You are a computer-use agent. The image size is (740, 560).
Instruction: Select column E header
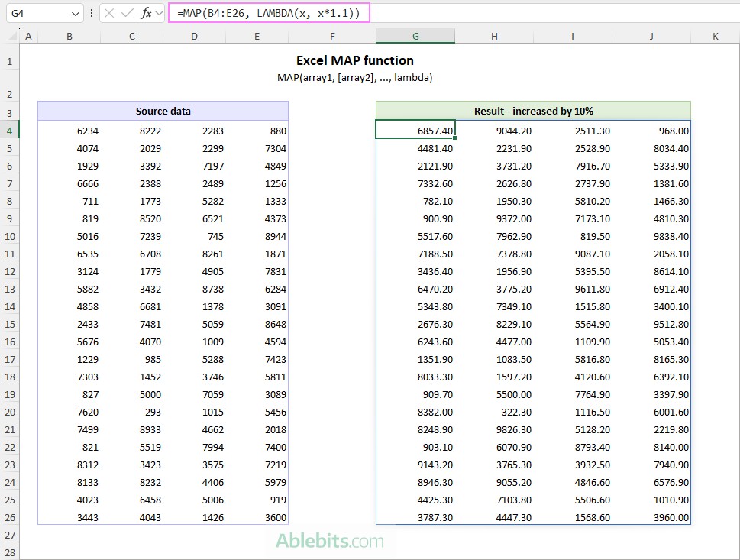[257, 37]
